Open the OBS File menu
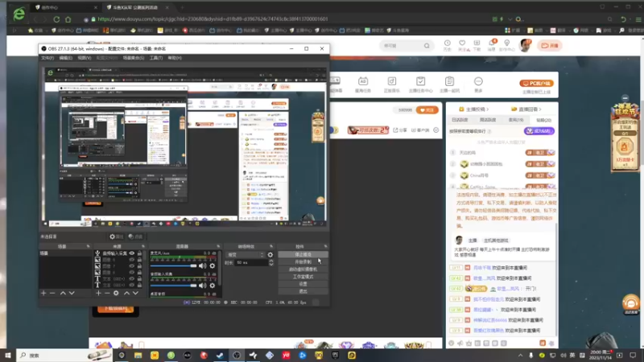This screenshot has width=644, height=362. 47,58
